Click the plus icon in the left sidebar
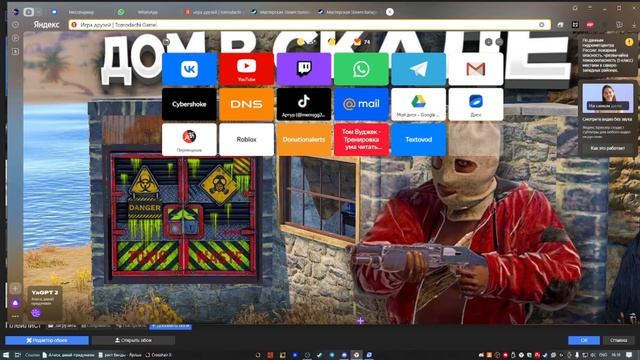 click(15, 289)
